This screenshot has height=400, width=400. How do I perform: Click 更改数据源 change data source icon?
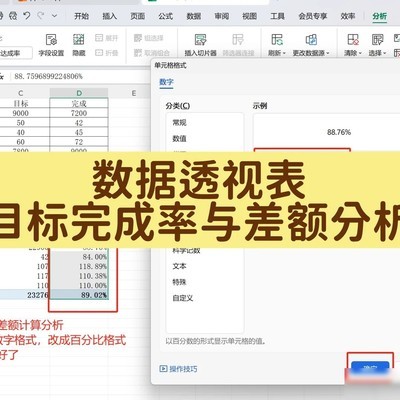pos(311,40)
